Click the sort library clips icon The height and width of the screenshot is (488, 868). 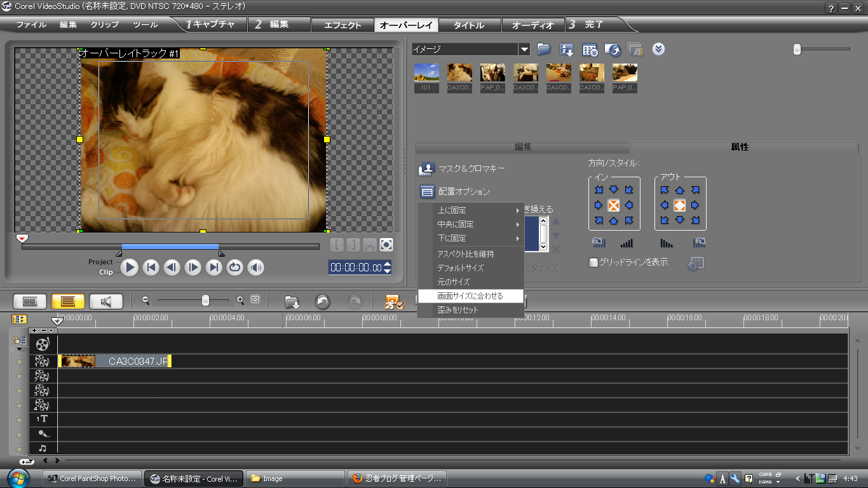point(566,50)
